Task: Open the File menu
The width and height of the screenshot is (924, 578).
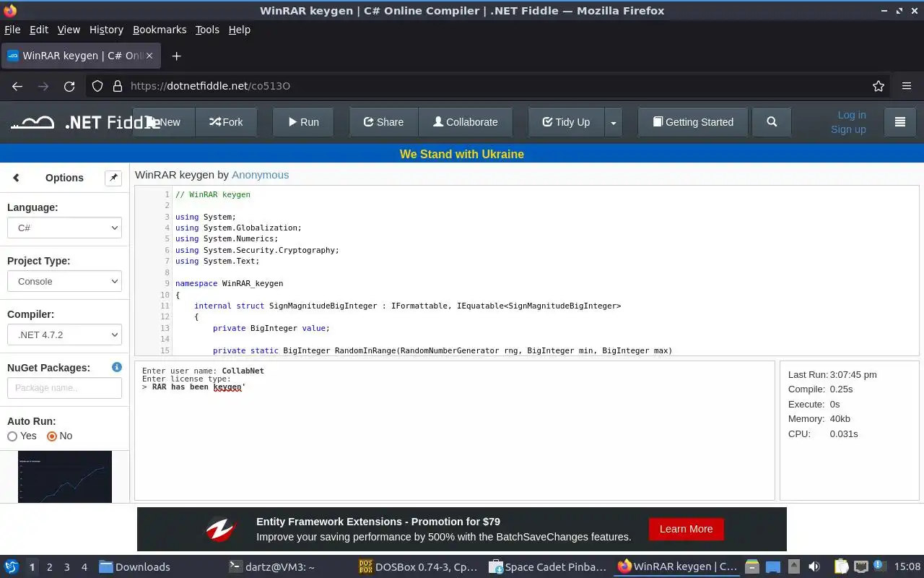Action: point(12,30)
